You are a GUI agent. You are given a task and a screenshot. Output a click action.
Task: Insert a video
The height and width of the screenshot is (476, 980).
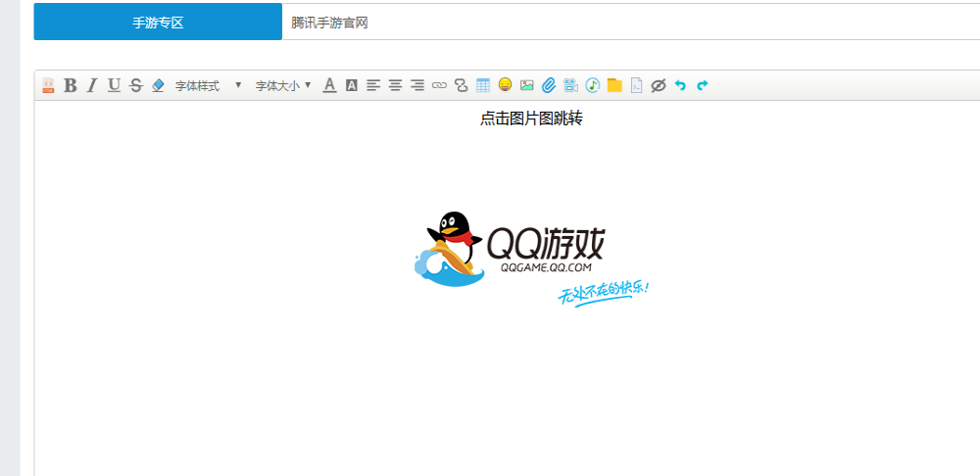570,85
